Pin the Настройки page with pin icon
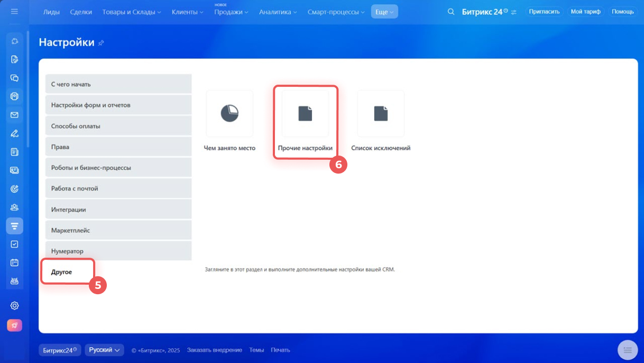Screen dimensions: 644x363 (101, 43)
